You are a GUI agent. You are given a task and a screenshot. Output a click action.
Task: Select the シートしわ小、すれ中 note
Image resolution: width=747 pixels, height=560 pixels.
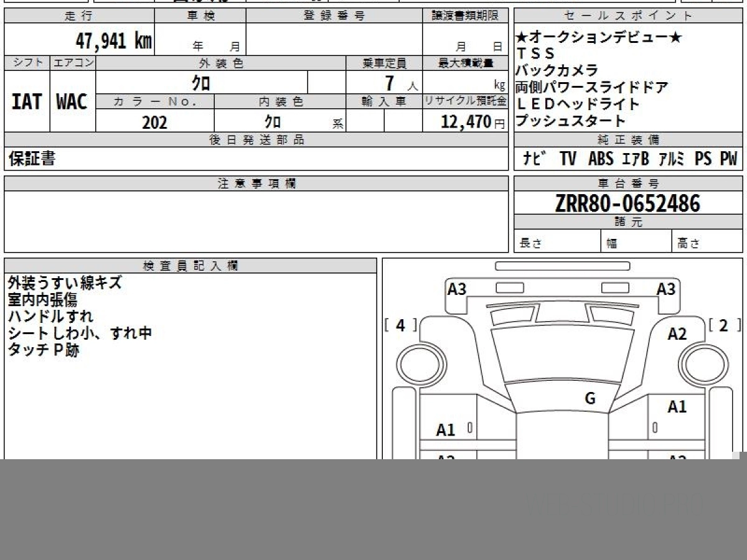(80, 334)
